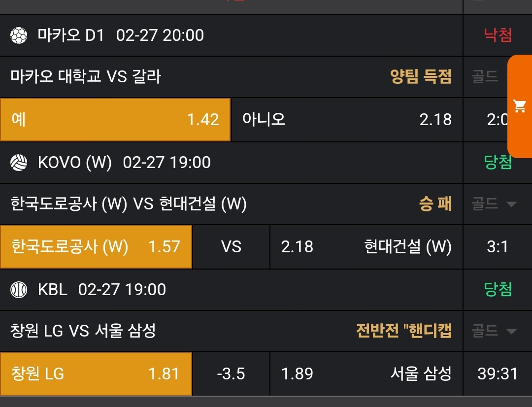Select the 아니오 2.18 bet option
The height and width of the screenshot is (407, 532).
(x=347, y=120)
